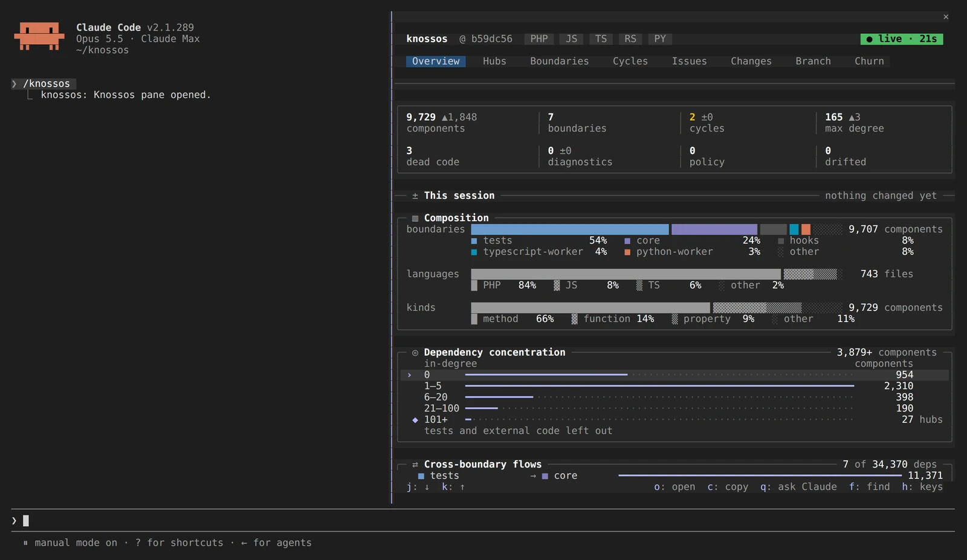Click the 'c: copy' shortcut hint
967x560 pixels.
pos(728,487)
